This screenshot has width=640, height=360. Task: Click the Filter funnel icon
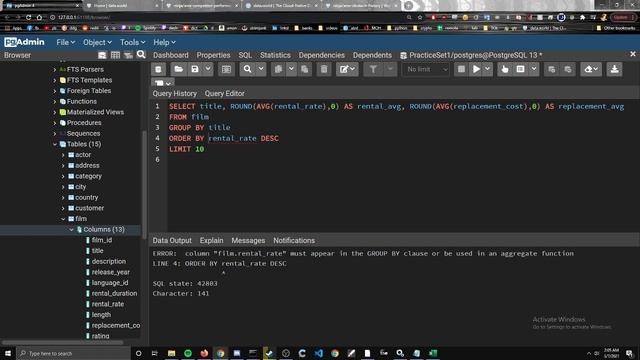(373, 69)
